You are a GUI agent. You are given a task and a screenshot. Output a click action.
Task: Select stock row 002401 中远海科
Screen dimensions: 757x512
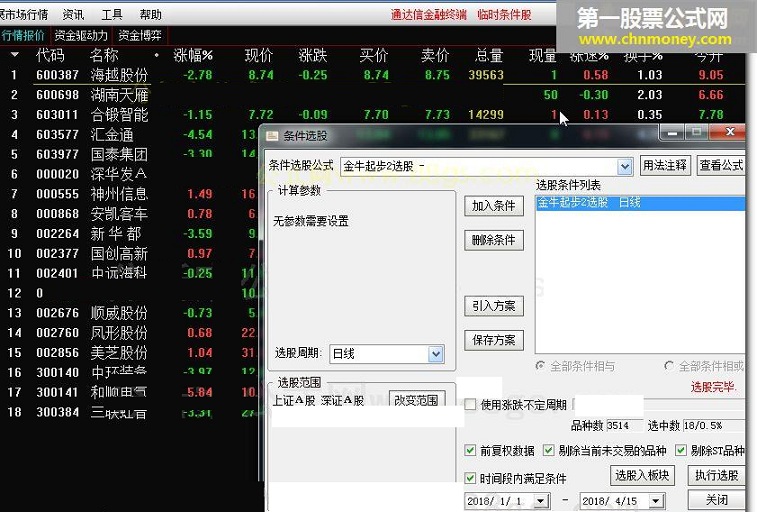pyautogui.click(x=129, y=273)
